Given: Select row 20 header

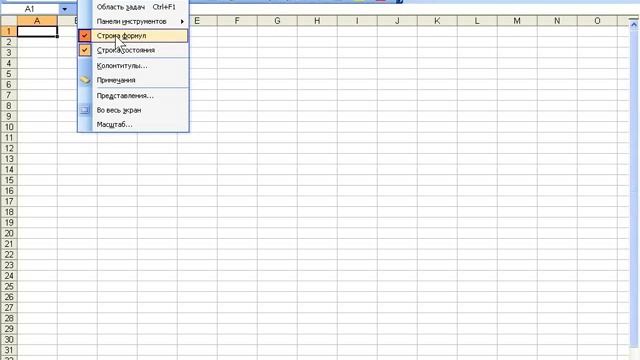Looking at the screenshot, I should coord(9,233).
